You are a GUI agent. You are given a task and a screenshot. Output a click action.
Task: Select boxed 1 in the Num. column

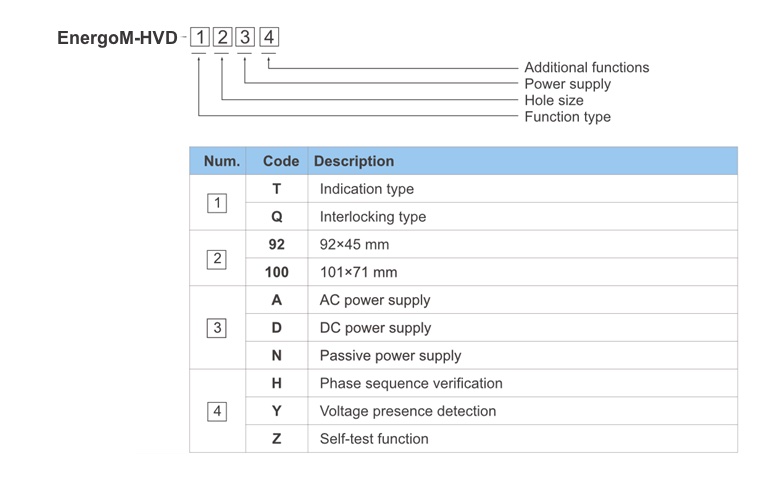tap(217, 203)
